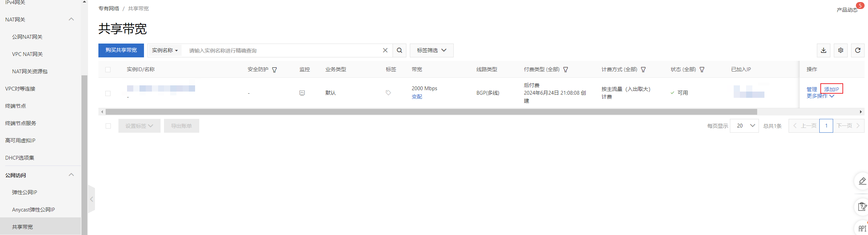Open VPC NAT网关 in sidebar
The height and width of the screenshot is (235, 868).
coord(27,54)
